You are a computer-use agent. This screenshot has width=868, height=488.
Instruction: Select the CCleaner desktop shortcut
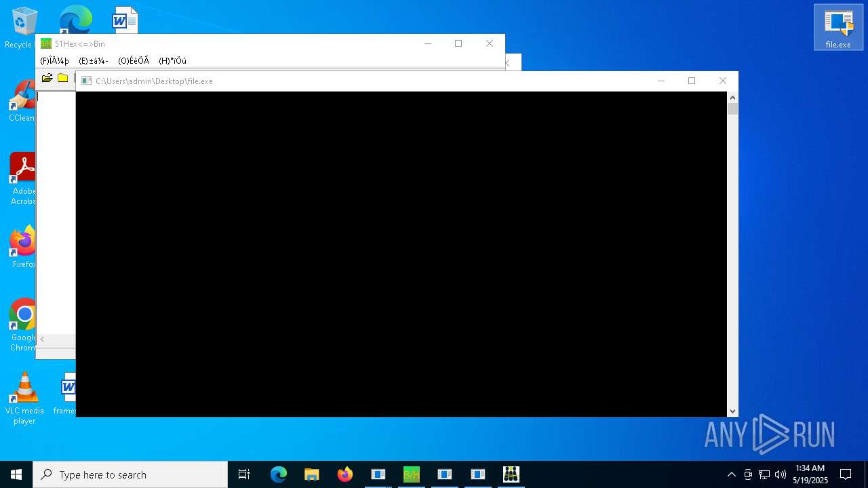coord(22,102)
